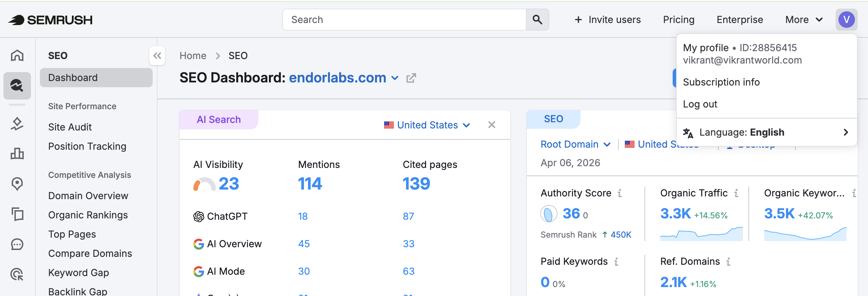868x296 pixels.
Task: Click the Ref. Domains info icon
Action: [728, 262]
